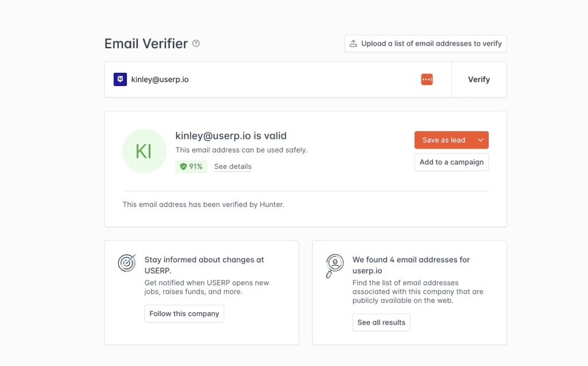Save the email as lead

443,140
